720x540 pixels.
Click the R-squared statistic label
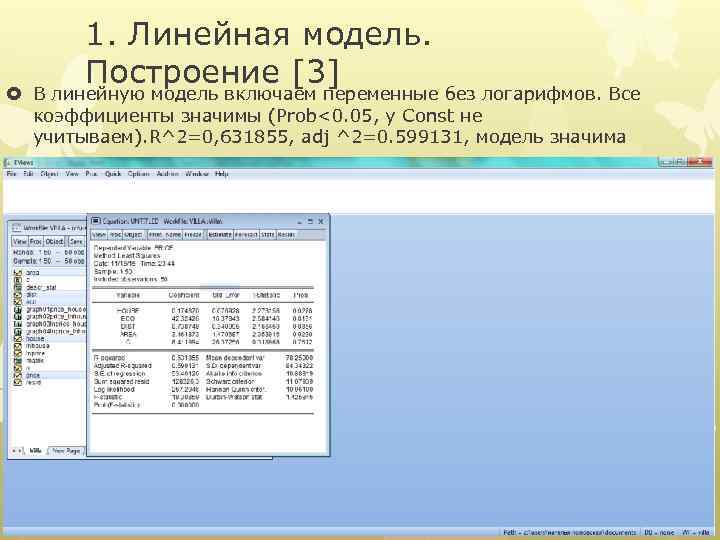[109, 357]
